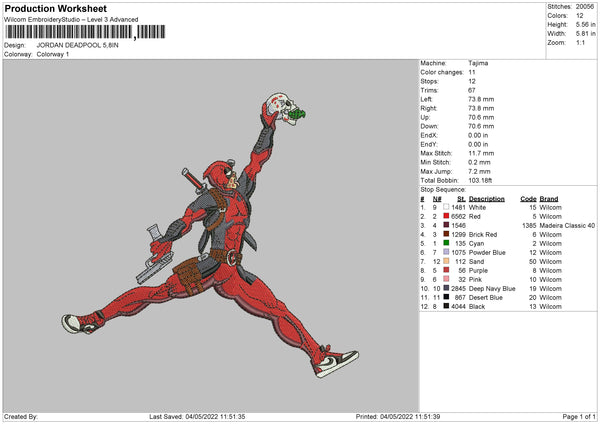Click the 'Colorway 1' value
Screen dimensions: 600x424
53,54
